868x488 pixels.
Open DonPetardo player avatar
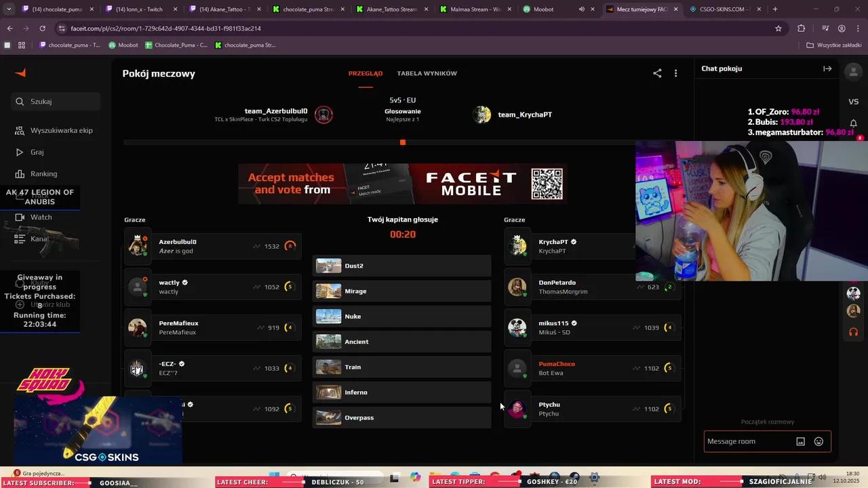517,287
